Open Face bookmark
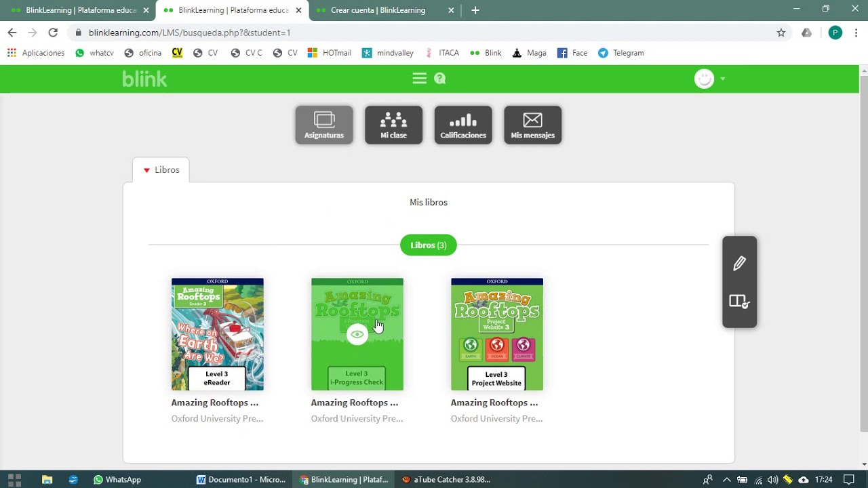 coord(572,53)
